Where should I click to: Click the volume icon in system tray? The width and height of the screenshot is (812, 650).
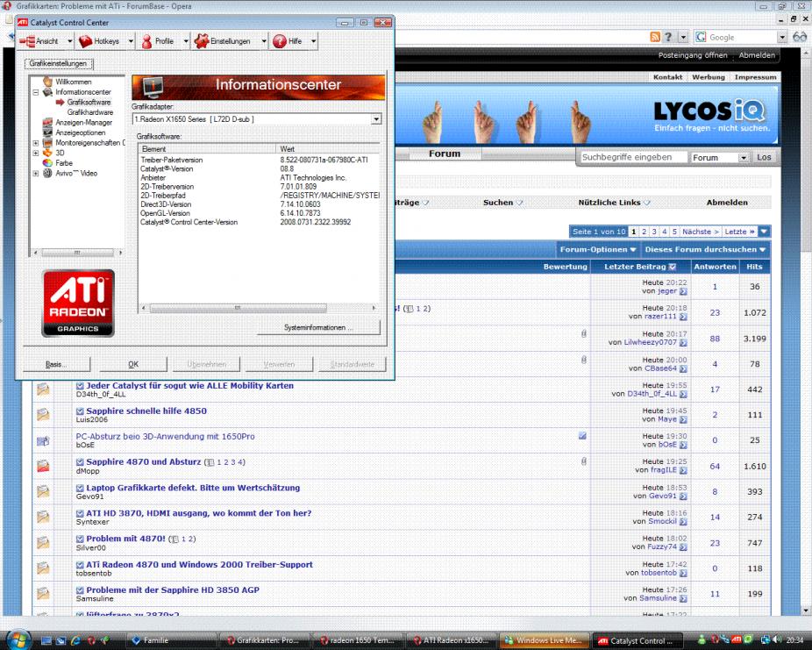pyautogui.click(x=776, y=639)
